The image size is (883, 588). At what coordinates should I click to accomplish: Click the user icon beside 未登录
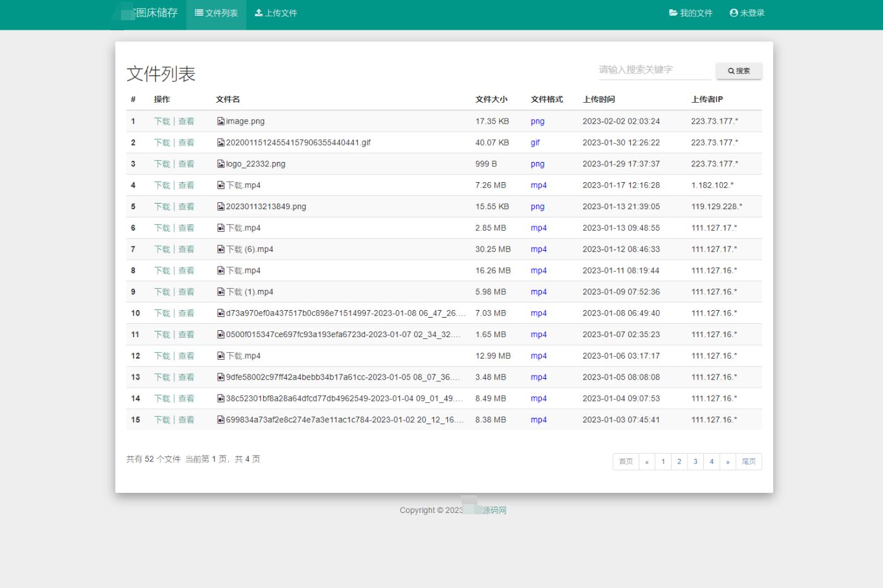[734, 12]
